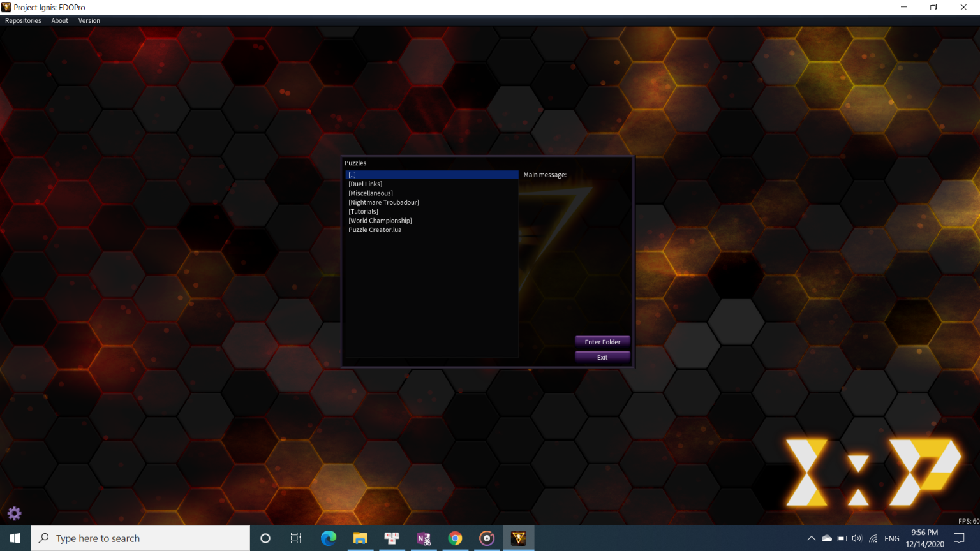Open the Repositories menu
Screen dimensions: 980x551
click(23, 20)
